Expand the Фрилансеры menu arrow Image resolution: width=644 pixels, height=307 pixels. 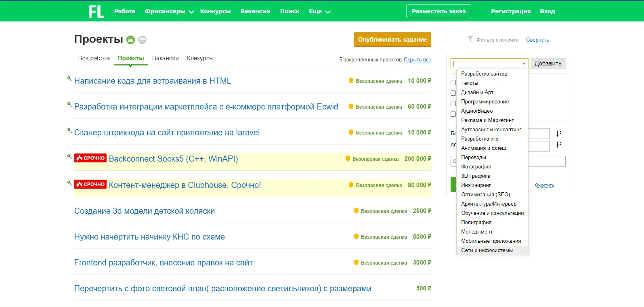tap(191, 12)
